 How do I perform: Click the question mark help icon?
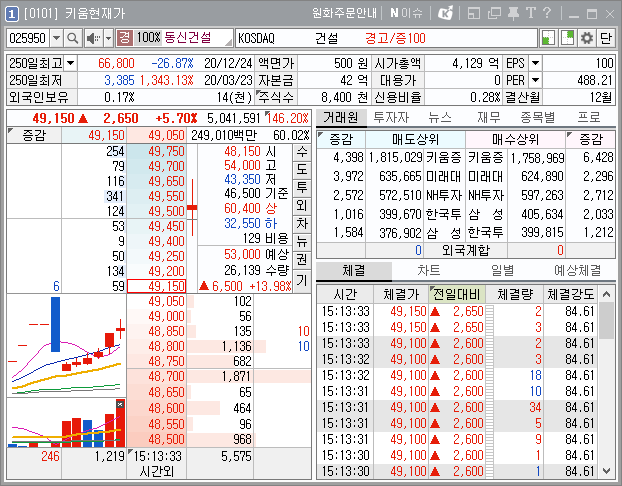point(547,13)
